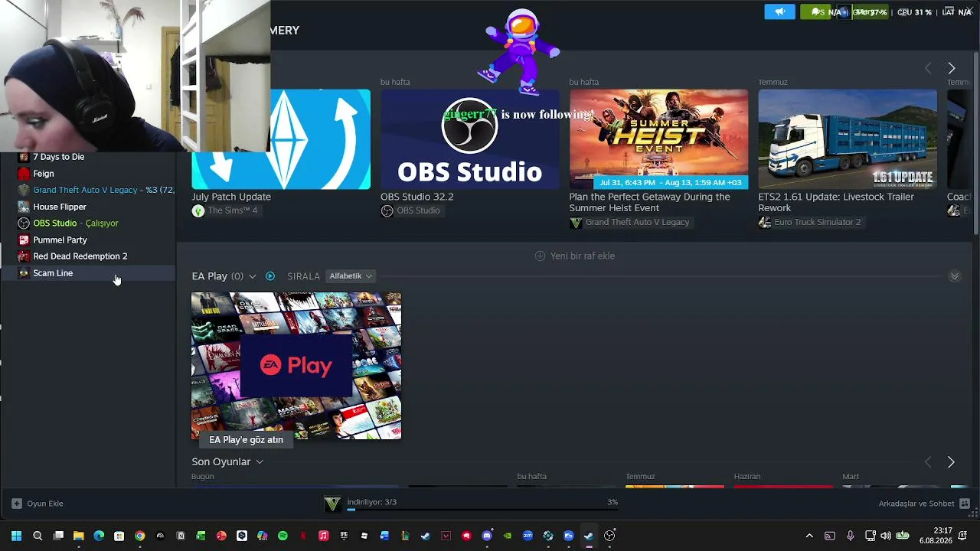Image resolution: width=980 pixels, height=551 pixels.
Task: Open the Alfabetik sort dropdown
Action: click(x=351, y=276)
